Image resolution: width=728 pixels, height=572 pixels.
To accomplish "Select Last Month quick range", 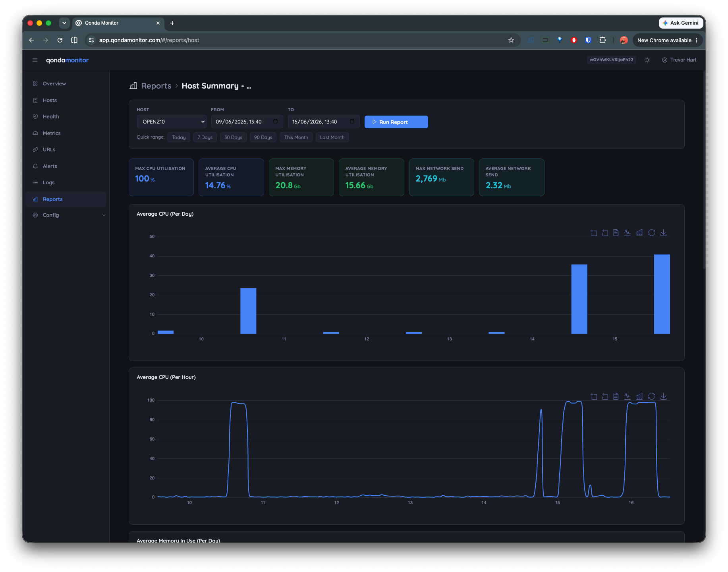I will 332,137.
